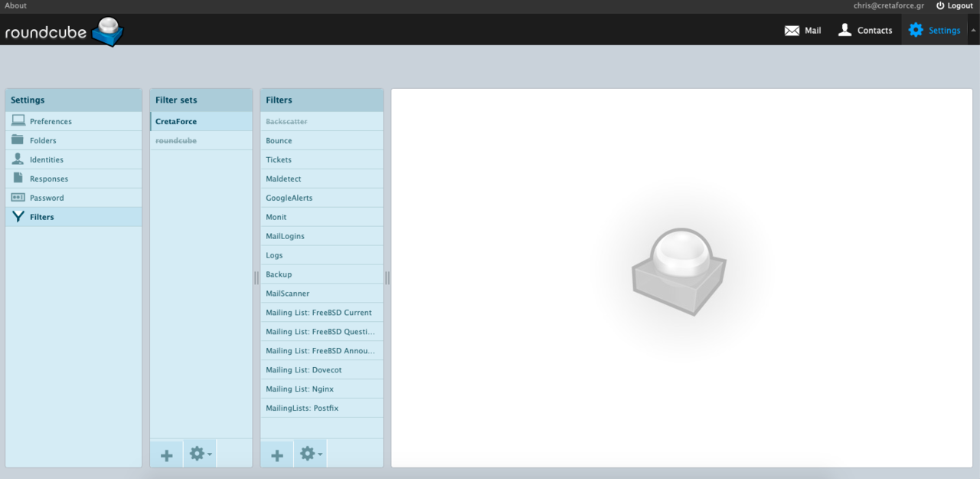Image resolution: width=980 pixels, height=479 pixels.
Task: Select the Backup filter
Action: [x=322, y=274]
